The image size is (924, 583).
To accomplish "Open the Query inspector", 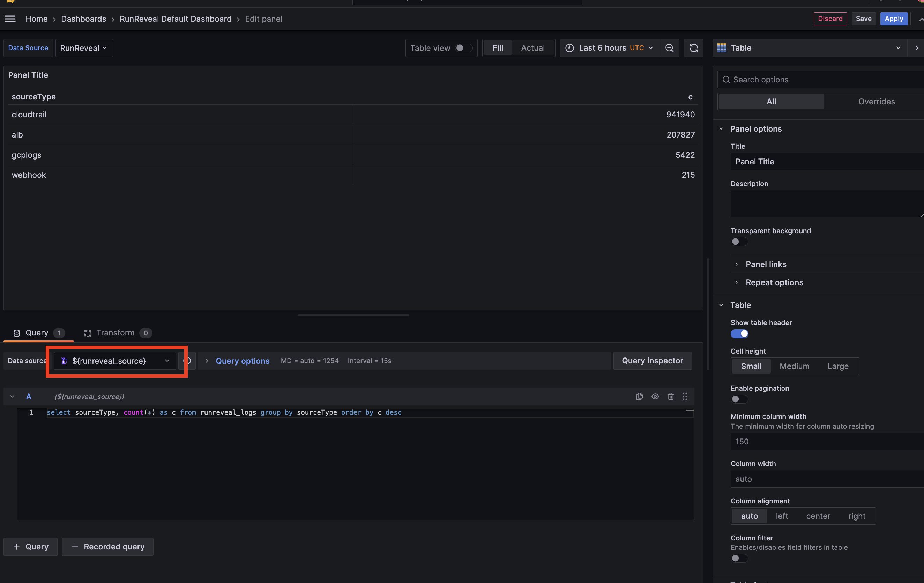I will 652,361.
